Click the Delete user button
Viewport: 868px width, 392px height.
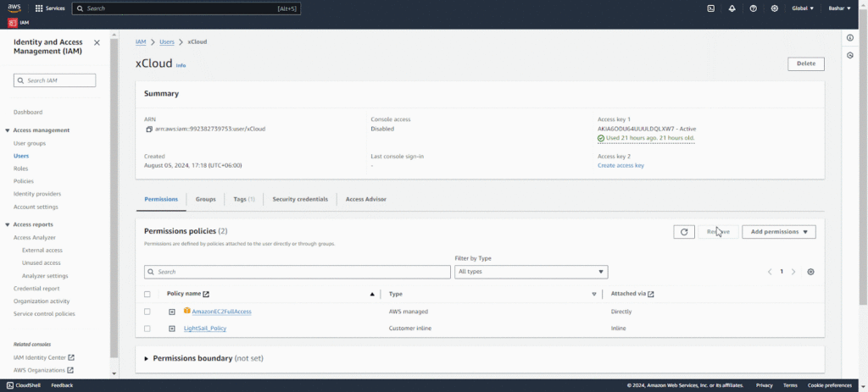point(805,63)
